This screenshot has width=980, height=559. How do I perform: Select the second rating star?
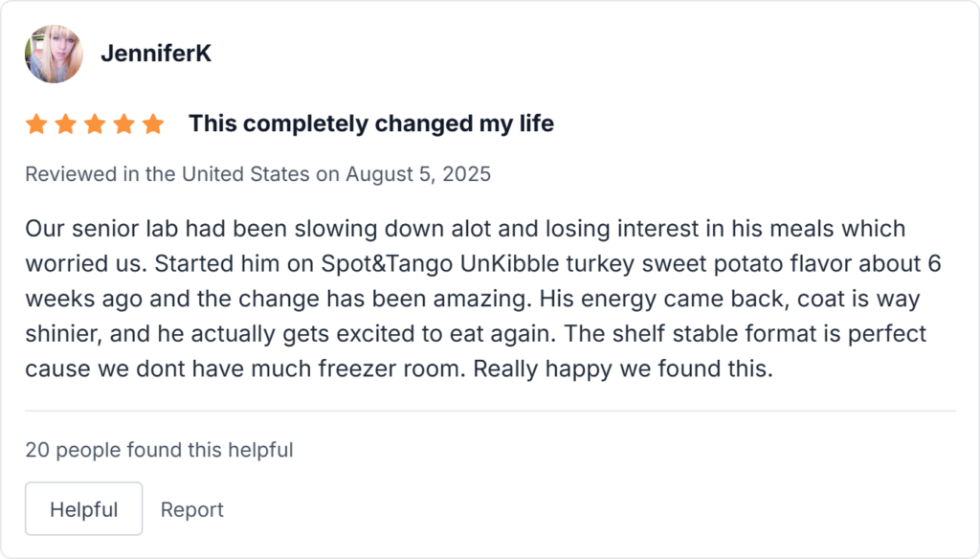(x=65, y=123)
